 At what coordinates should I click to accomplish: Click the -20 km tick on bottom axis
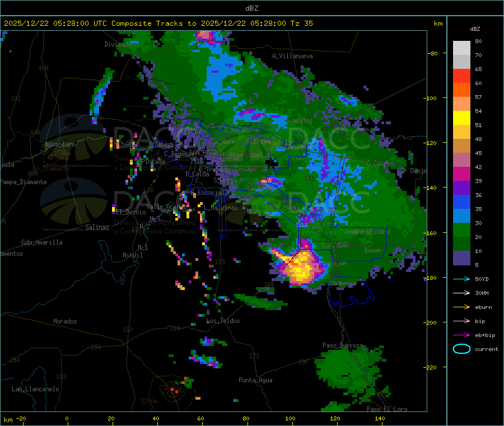click(x=21, y=418)
